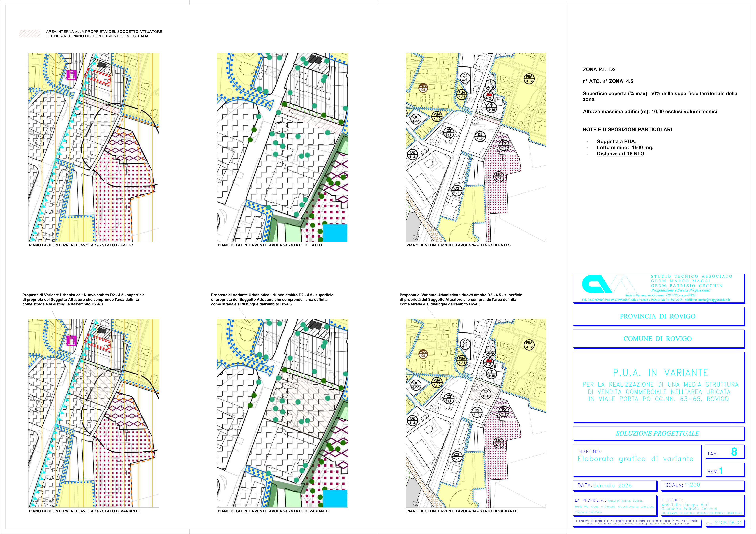This screenshot has width=756, height=534.
Task: Click 'D2 4.5' zone marker in Tavola 3e Variante
Action: [486, 394]
